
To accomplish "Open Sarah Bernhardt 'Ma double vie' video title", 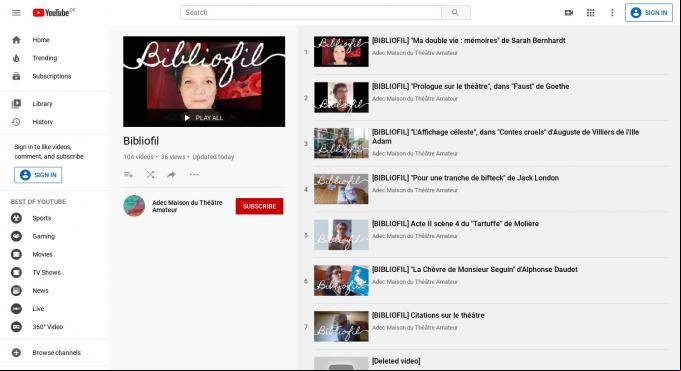I will pyautogui.click(x=469, y=40).
